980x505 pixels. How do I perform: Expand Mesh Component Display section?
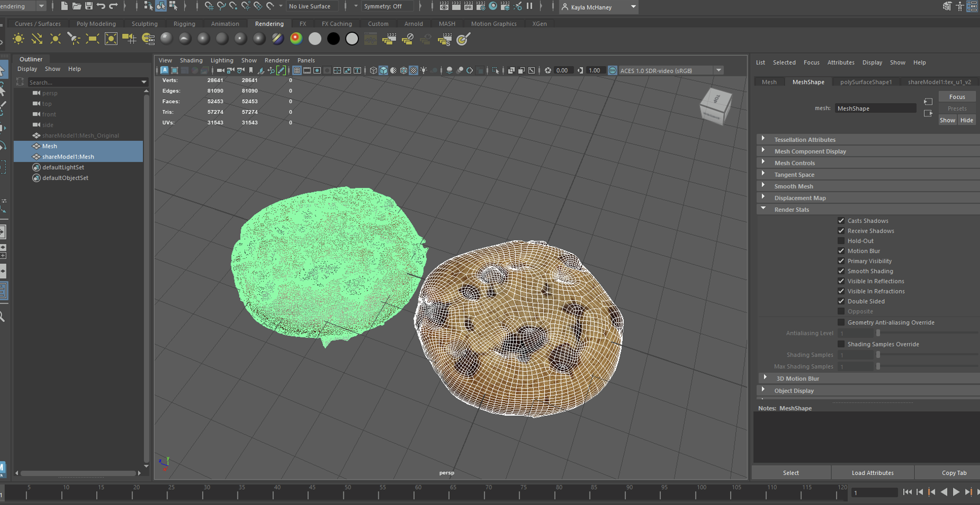click(763, 151)
